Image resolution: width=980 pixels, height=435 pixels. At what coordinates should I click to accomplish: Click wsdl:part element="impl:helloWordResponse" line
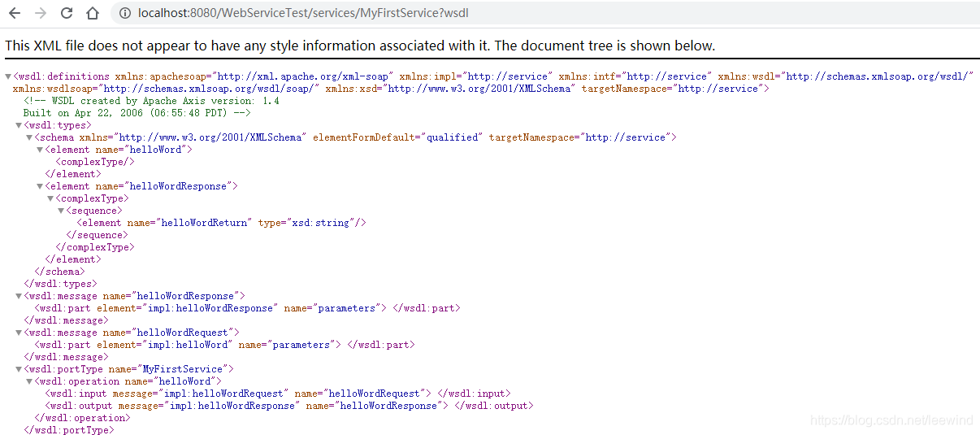247,308
